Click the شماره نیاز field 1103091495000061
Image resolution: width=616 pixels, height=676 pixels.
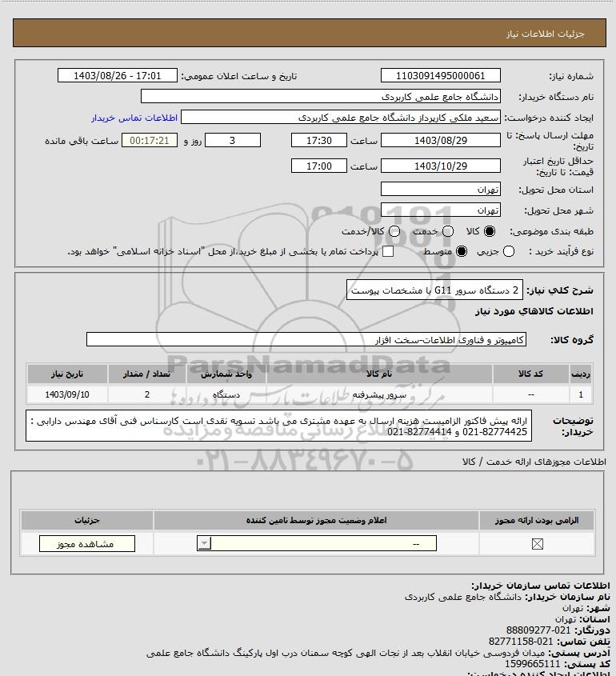coord(441,75)
